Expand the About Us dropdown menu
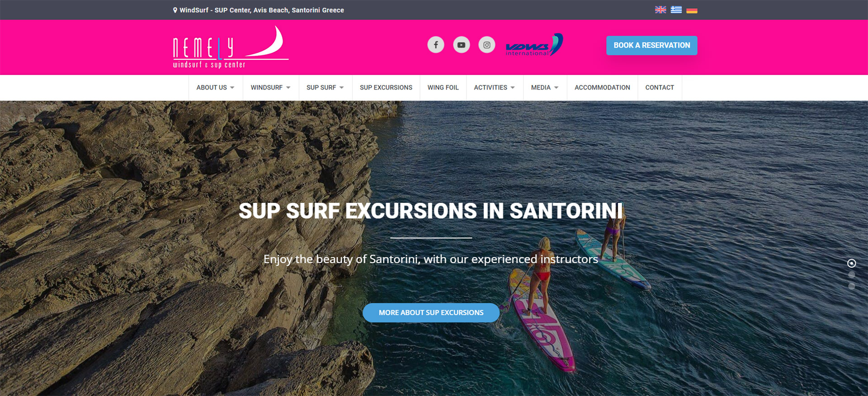Screen dimensions: 868x396 (216, 88)
